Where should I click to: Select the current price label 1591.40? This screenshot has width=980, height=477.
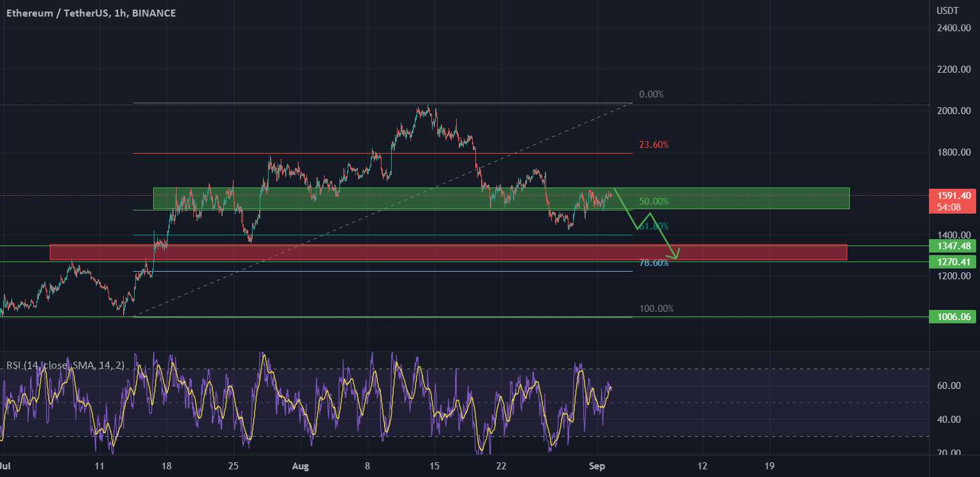click(x=954, y=196)
